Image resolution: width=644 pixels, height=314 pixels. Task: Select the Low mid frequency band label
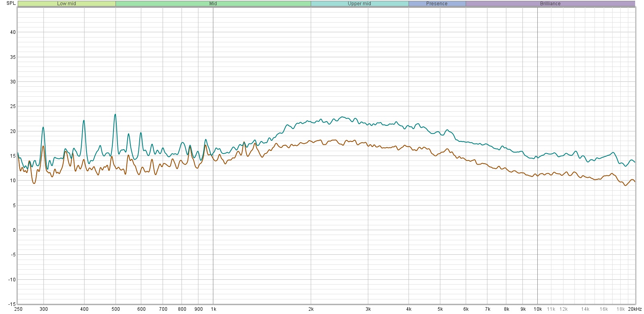tap(67, 4)
